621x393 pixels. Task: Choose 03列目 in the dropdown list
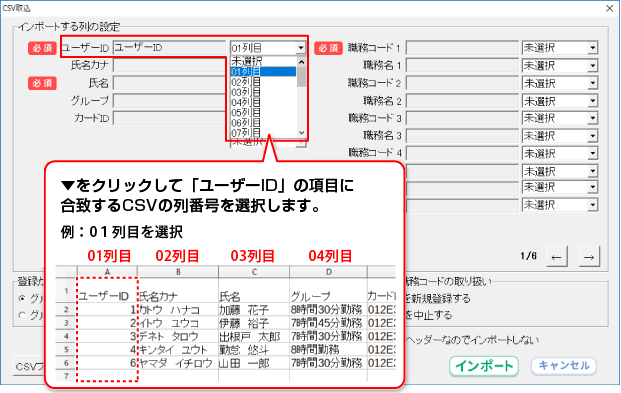pos(263,92)
